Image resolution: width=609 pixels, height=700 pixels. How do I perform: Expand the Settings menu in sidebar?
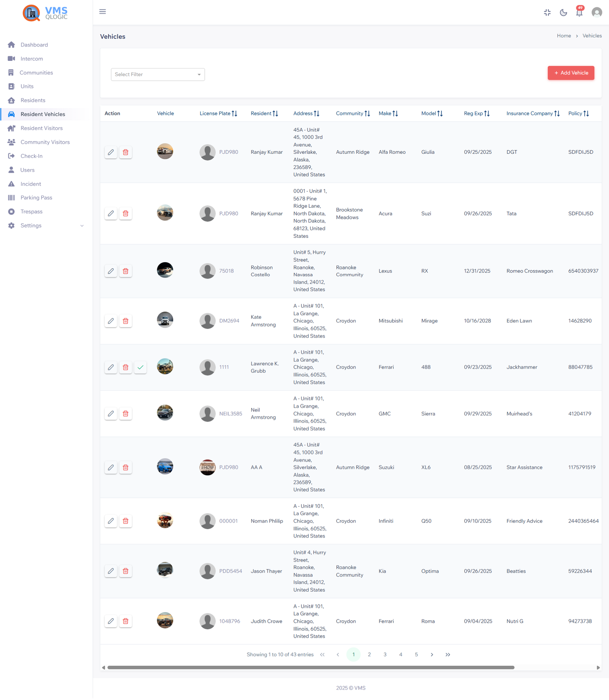click(x=31, y=225)
